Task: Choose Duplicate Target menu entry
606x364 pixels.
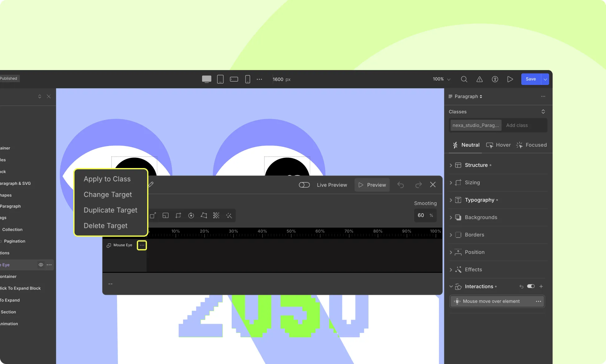Action: tap(111, 210)
